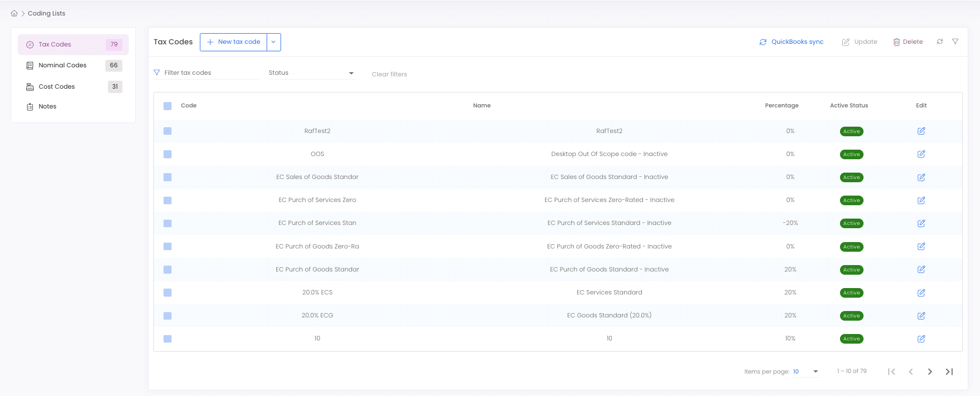Screen dimensions: 980x396
Task: Select Tax Codes in the sidebar
Action: click(x=73, y=44)
